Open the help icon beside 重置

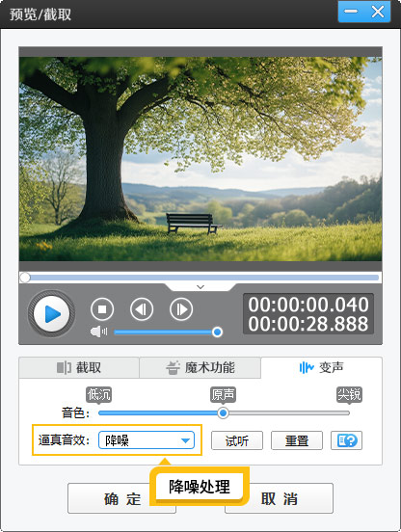(346, 440)
